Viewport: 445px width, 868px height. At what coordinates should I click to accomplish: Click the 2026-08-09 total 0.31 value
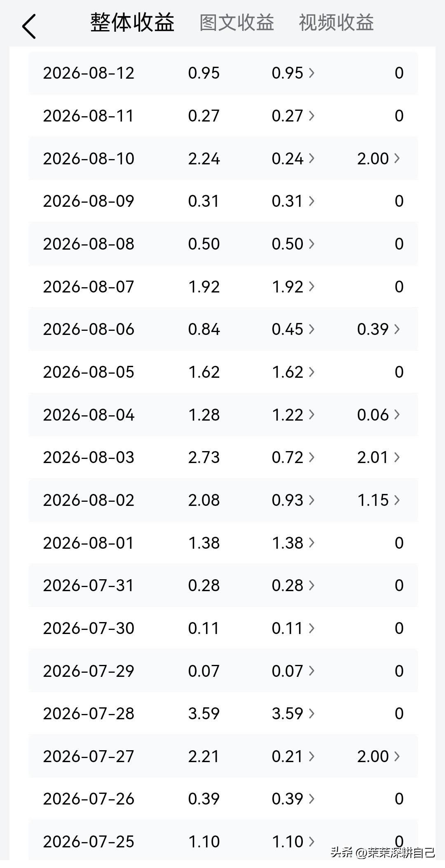tap(204, 201)
